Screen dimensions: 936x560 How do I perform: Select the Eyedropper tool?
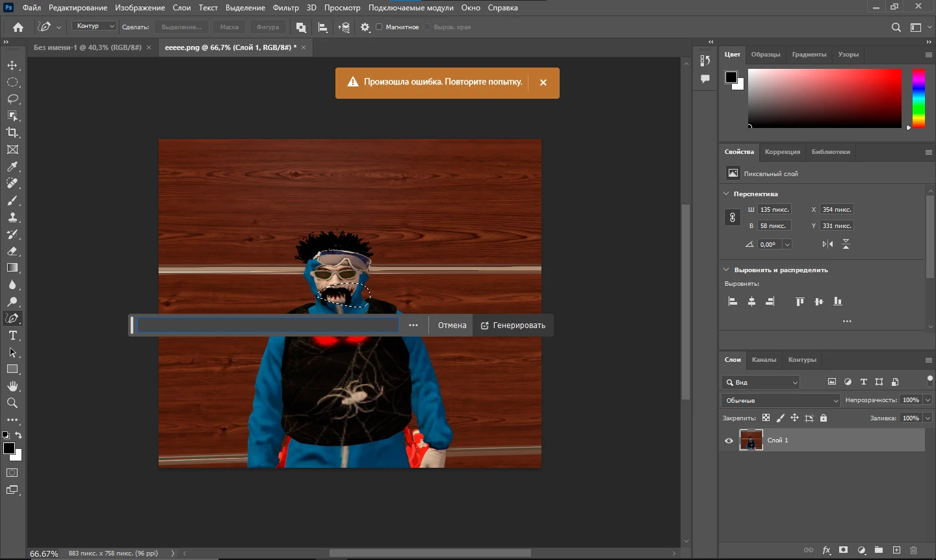coord(12,167)
